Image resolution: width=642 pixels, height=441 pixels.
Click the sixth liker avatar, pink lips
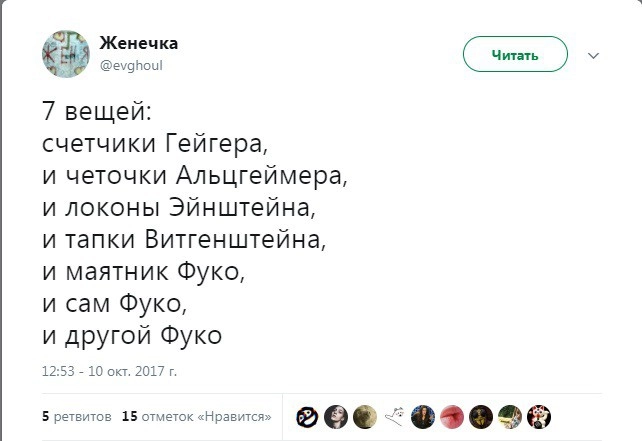click(x=452, y=416)
